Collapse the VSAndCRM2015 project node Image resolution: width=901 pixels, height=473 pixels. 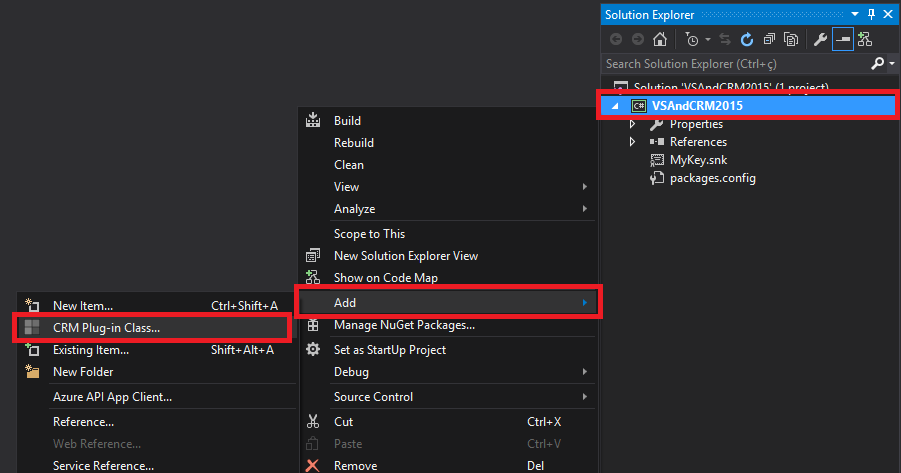click(x=615, y=106)
